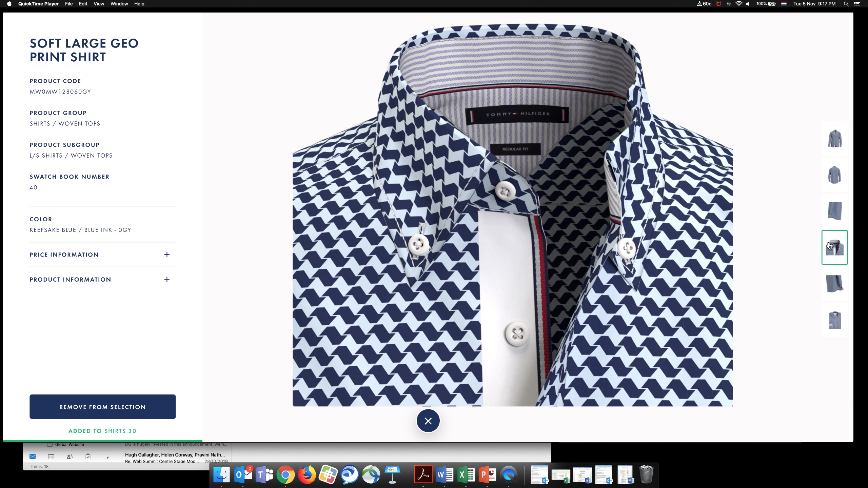868x488 pixels.
Task: Open Spotlight search in menu bar
Action: pyautogui.click(x=846, y=4)
